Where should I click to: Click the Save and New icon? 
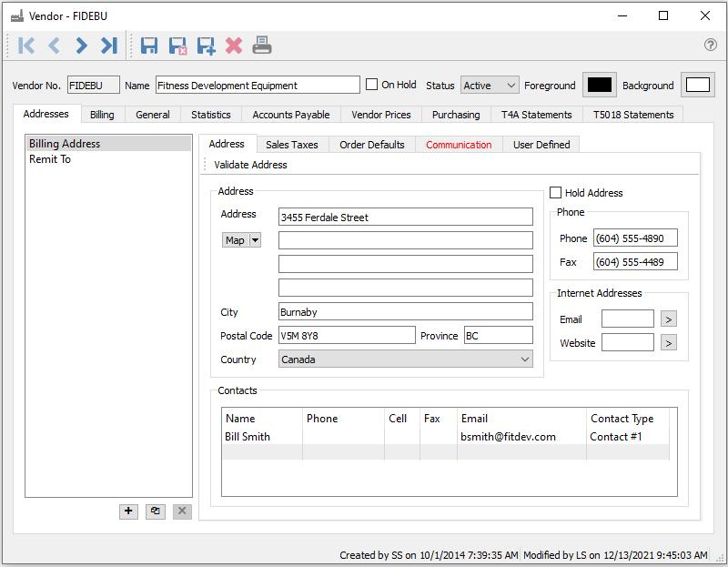(206, 46)
